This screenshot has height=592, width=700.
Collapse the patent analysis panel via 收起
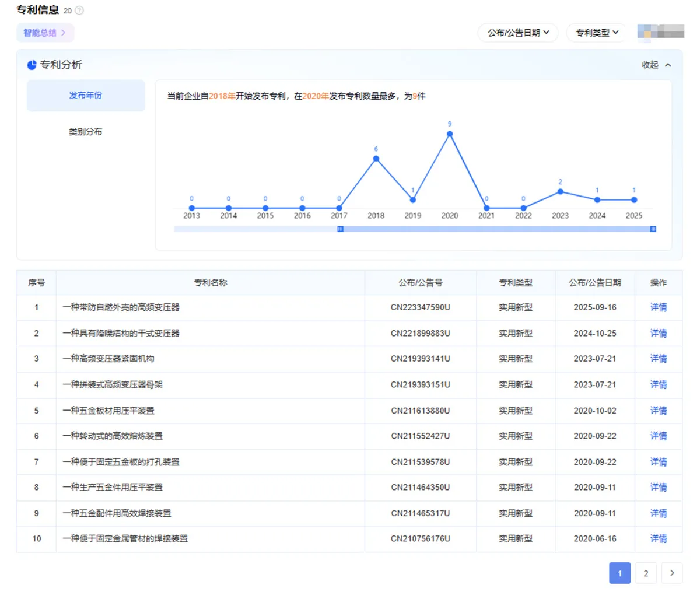click(x=656, y=65)
